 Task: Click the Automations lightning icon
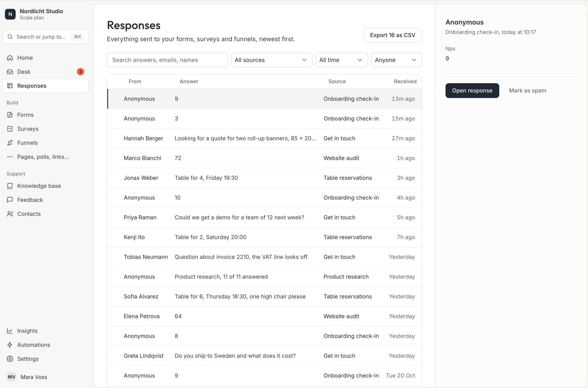(x=10, y=345)
